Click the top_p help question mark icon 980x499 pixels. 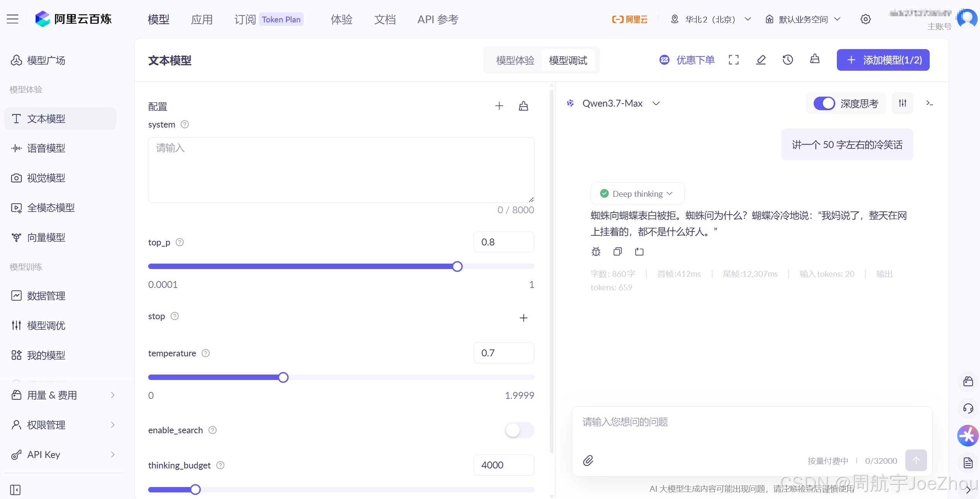pyautogui.click(x=180, y=242)
